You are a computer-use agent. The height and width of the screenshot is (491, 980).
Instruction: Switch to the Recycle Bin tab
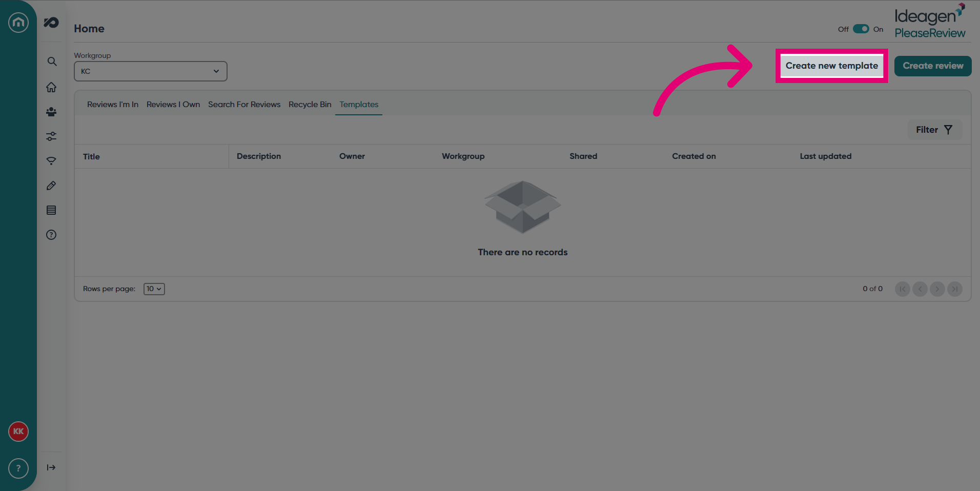[310, 105]
